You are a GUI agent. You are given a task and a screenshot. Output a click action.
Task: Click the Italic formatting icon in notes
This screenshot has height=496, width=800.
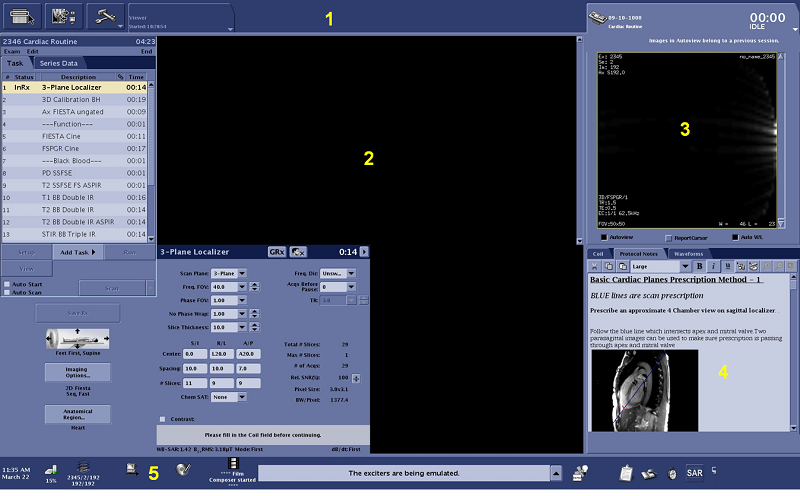(714, 267)
